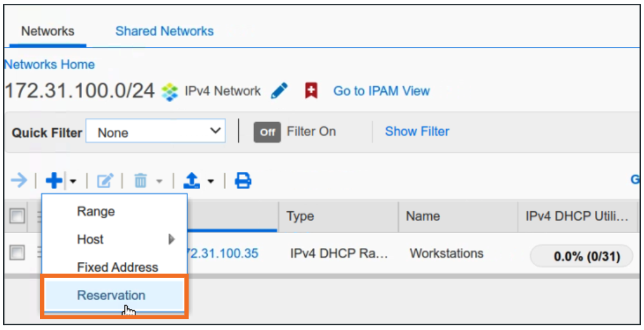Select the Workstations row checkbox
The height and width of the screenshot is (330, 644).
[x=17, y=253]
